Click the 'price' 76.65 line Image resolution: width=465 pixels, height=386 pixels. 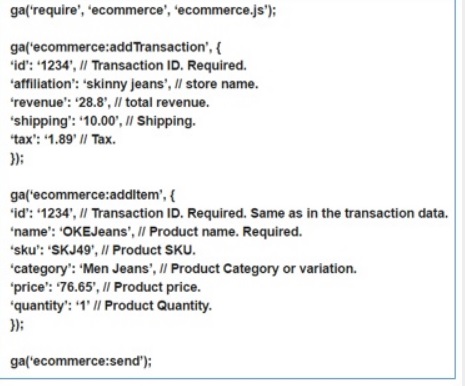tap(106, 287)
